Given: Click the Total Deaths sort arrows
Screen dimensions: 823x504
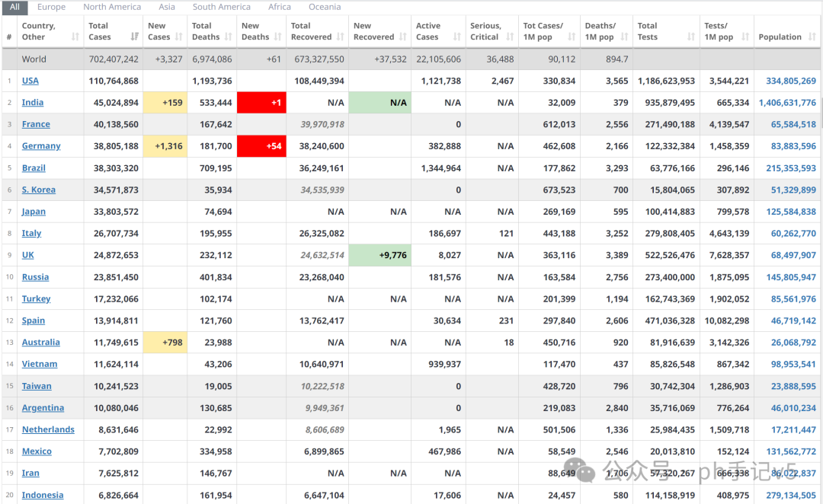Looking at the screenshot, I should (229, 37).
